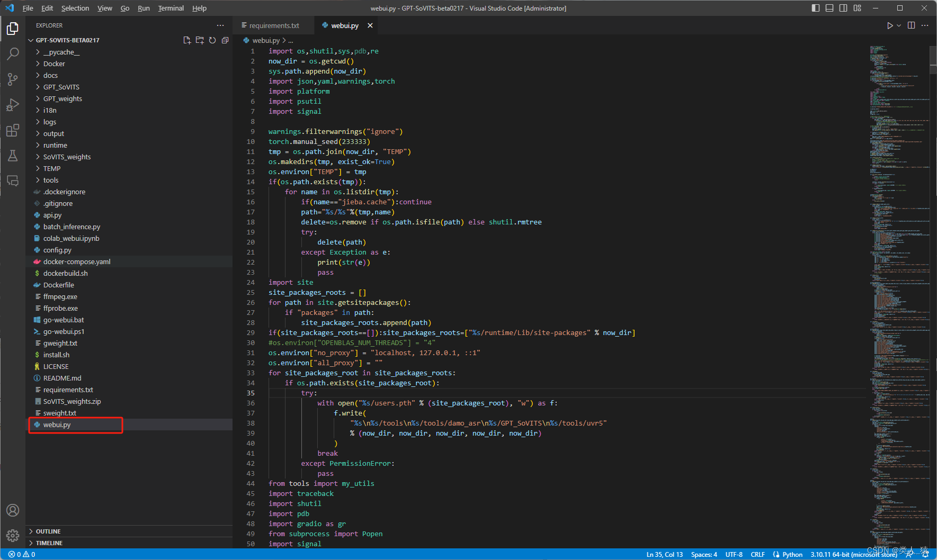
Task: Open the Accounts menu
Action: [x=13, y=510]
